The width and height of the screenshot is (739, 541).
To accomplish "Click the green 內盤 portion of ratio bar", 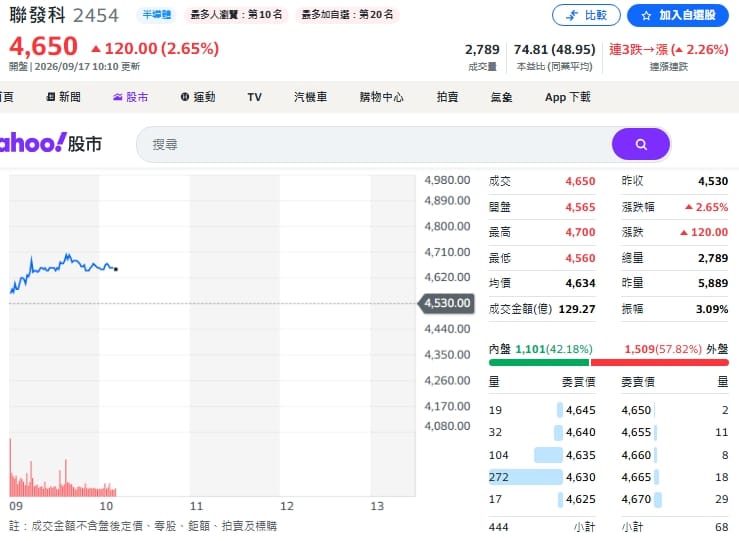I will pyautogui.click(x=539, y=362).
